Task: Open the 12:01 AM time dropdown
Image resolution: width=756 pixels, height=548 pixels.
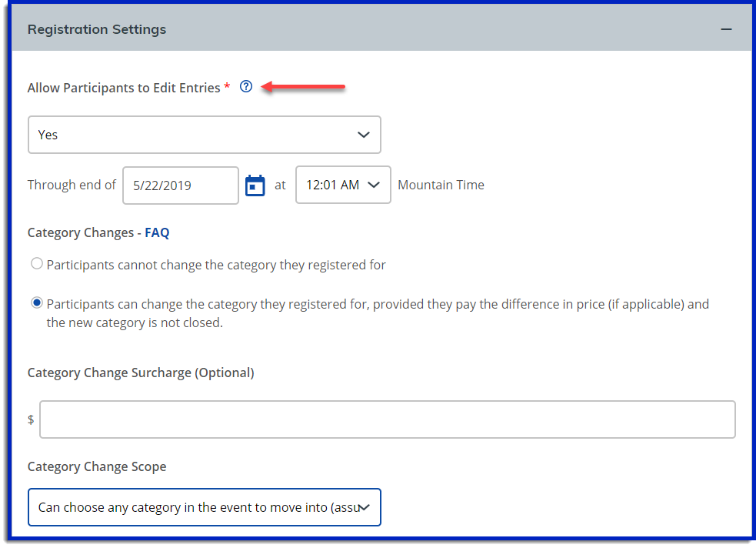Action: [x=343, y=185]
